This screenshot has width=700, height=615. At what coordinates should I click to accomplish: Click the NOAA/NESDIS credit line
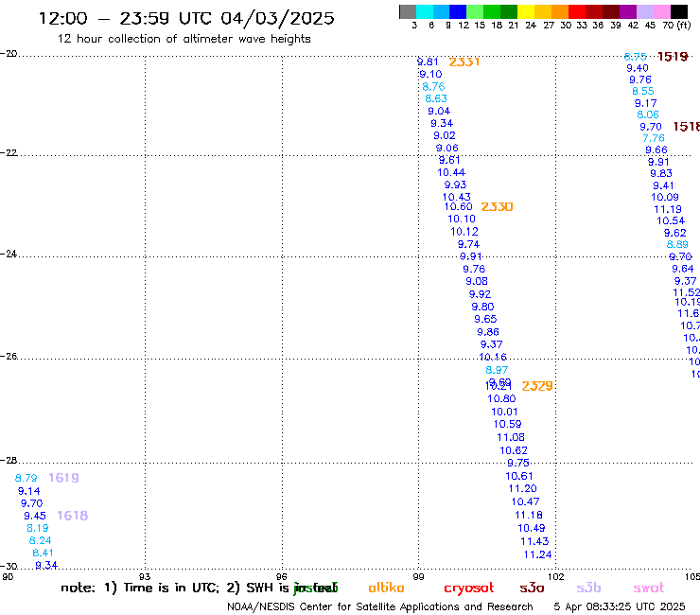pyautogui.click(x=380, y=607)
